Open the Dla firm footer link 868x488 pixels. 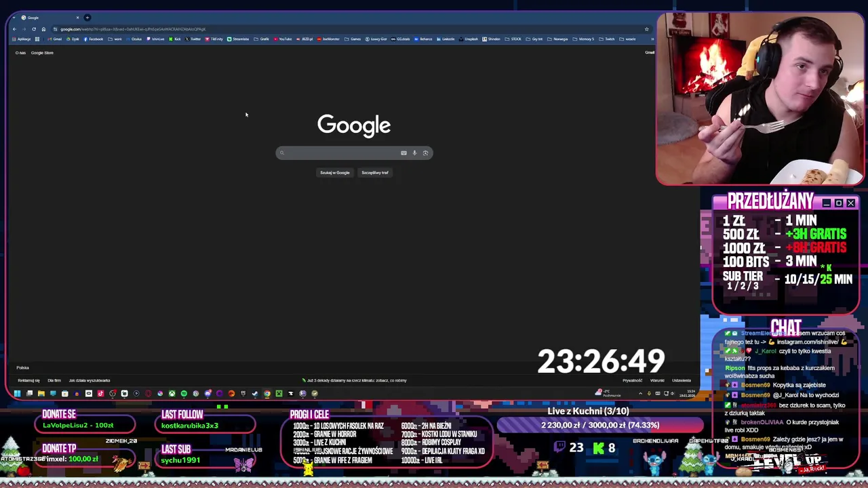coord(54,380)
